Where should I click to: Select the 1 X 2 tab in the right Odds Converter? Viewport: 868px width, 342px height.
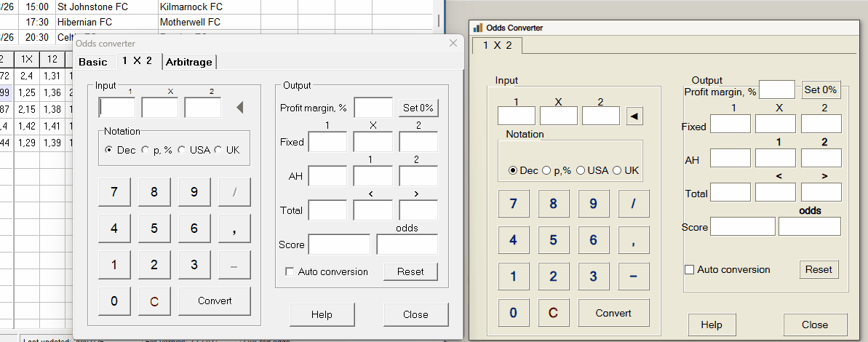tap(497, 45)
